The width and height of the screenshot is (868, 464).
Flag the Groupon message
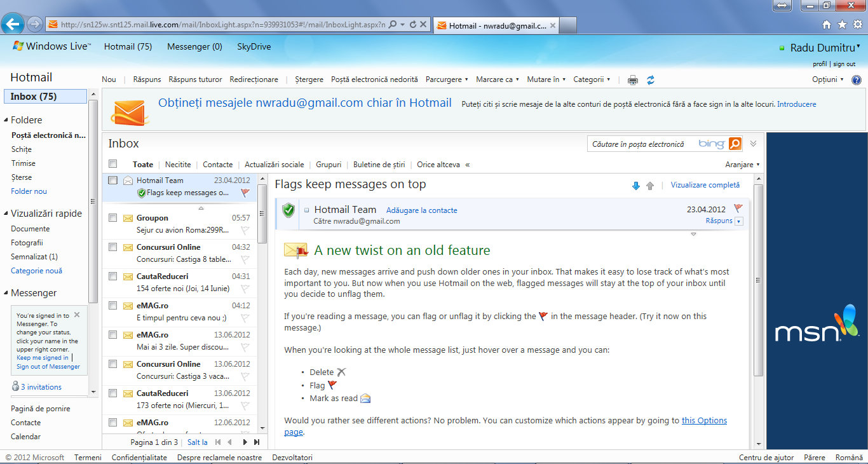tap(245, 230)
